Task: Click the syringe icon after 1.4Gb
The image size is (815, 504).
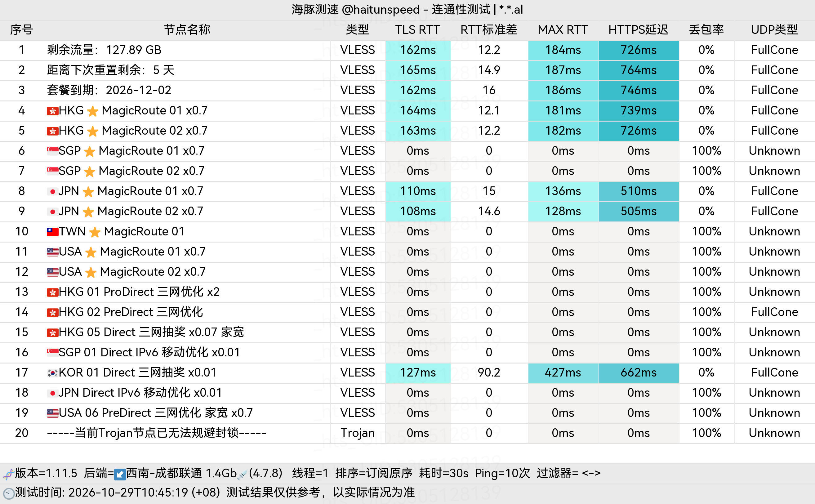Action: 242,475
